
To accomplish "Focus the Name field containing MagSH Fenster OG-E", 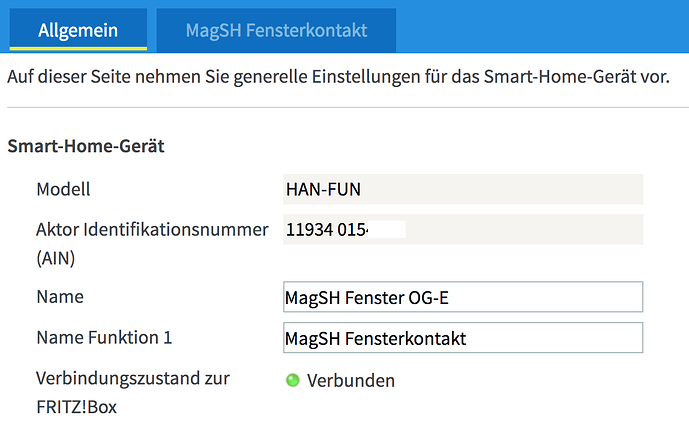I will click(461, 297).
